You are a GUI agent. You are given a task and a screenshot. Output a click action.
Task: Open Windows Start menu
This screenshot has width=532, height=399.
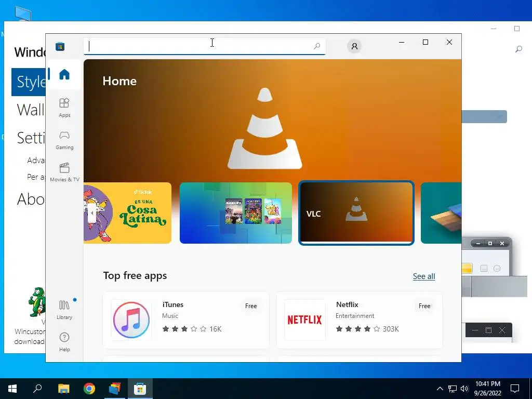(x=12, y=389)
